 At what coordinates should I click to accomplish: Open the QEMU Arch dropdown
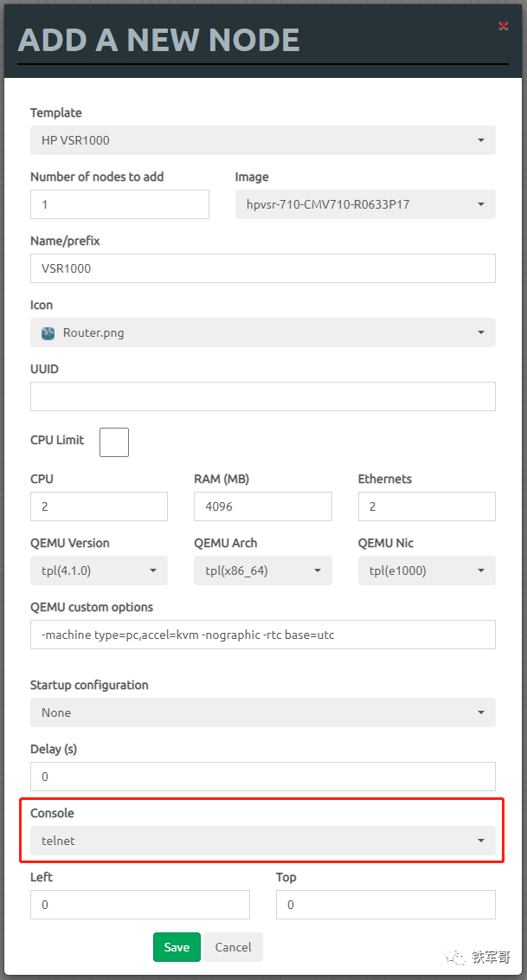[x=263, y=571]
